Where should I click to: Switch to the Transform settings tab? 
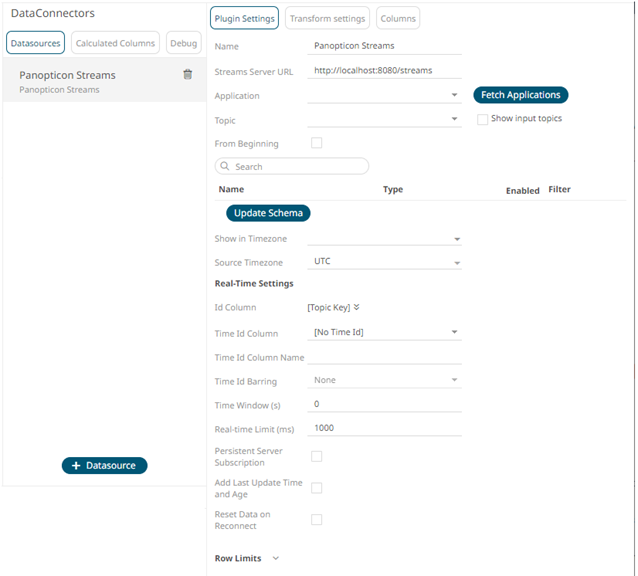click(x=327, y=18)
